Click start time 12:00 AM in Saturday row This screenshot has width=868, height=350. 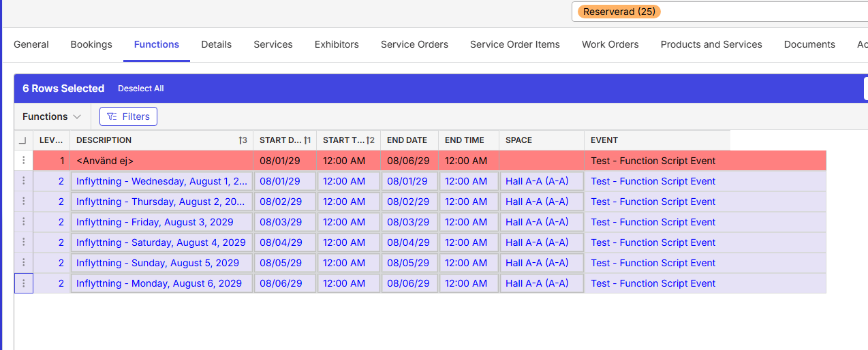[x=348, y=242]
